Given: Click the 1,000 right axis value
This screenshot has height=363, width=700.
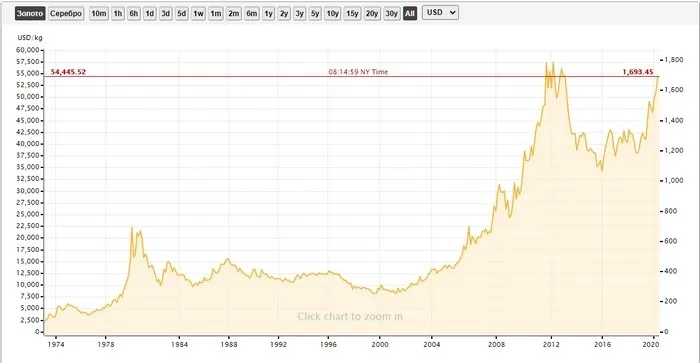Looking at the screenshot, I should pyautogui.click(x=674, y=180).
